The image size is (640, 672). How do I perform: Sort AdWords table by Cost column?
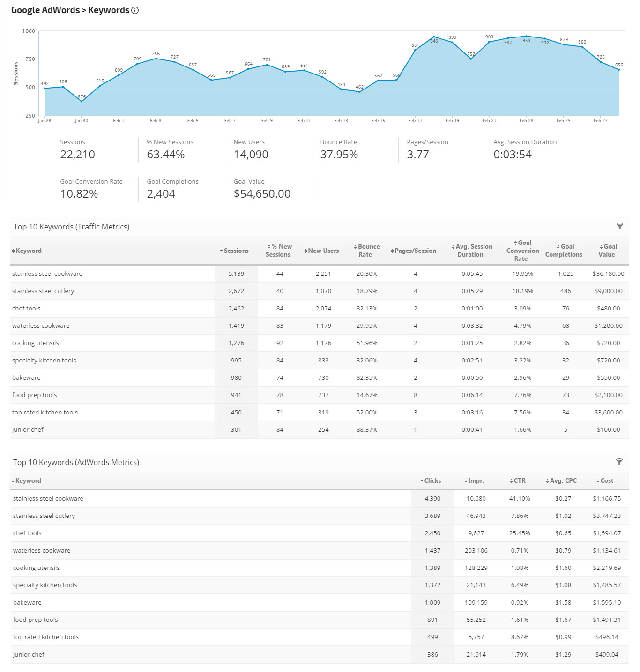[606, 481]
